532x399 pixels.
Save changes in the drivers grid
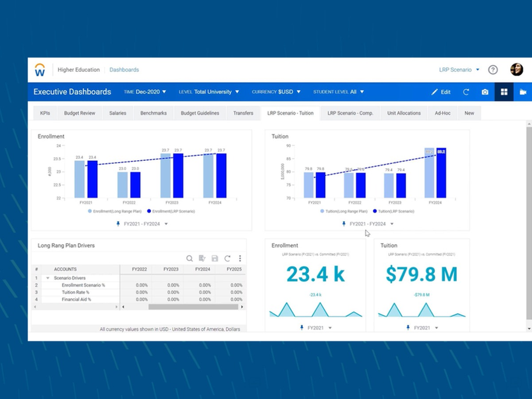[x=215, y=258]
